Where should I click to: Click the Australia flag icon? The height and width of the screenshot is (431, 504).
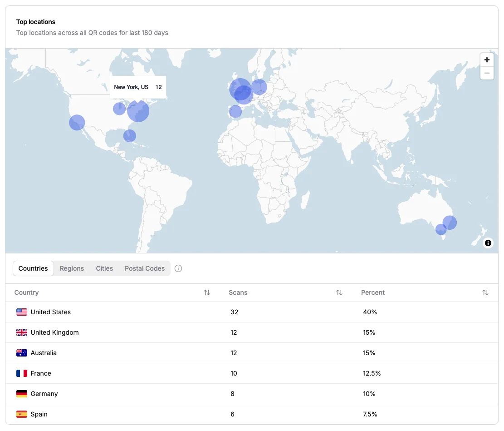click(x=22, y=353)
